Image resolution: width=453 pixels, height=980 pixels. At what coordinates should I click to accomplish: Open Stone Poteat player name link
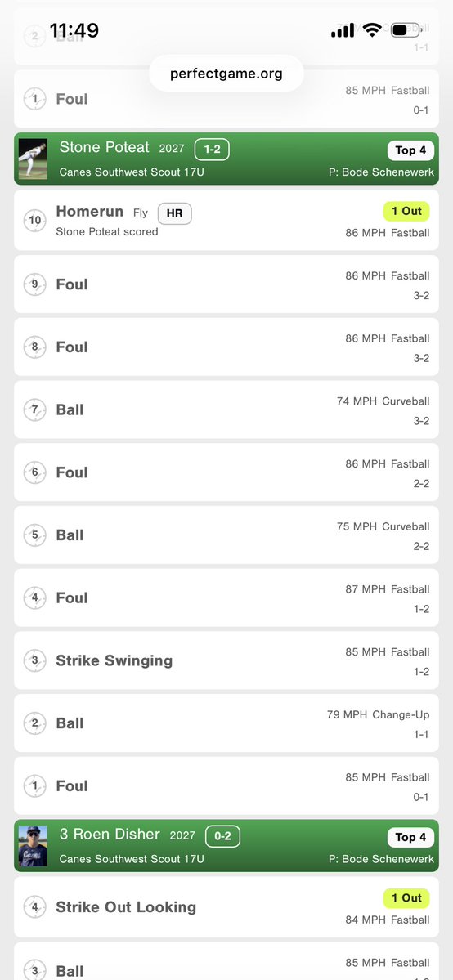[x=105, y=147]
